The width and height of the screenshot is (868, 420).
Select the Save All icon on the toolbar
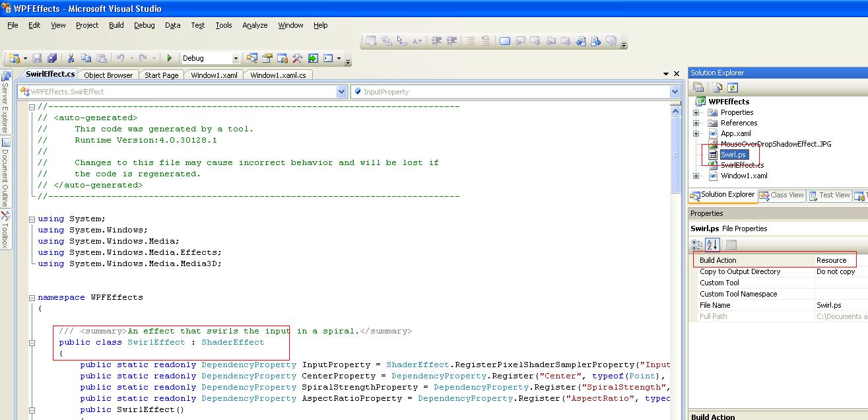53,58
